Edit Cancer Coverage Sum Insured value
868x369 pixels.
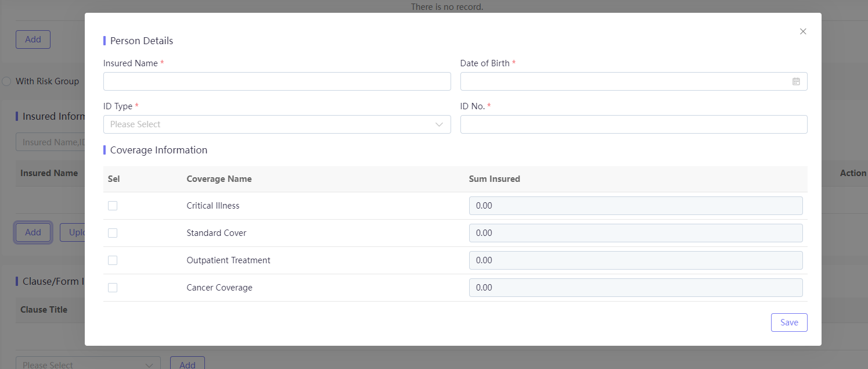pos(636,288)
